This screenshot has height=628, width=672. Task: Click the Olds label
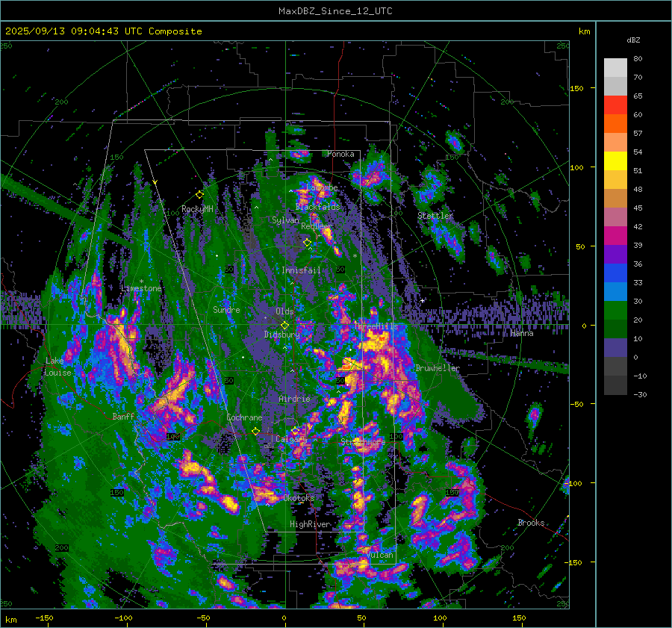click(x=284, y=311)
